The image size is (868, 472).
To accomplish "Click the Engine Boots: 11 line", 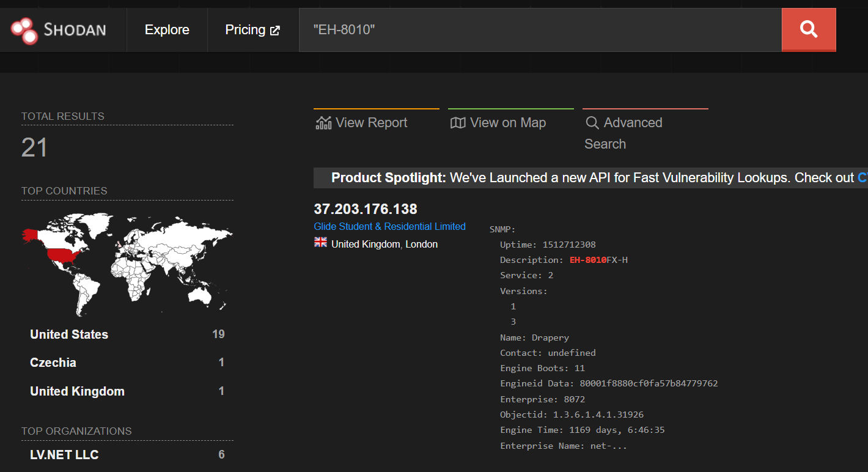I will click(x=542, y=368).
